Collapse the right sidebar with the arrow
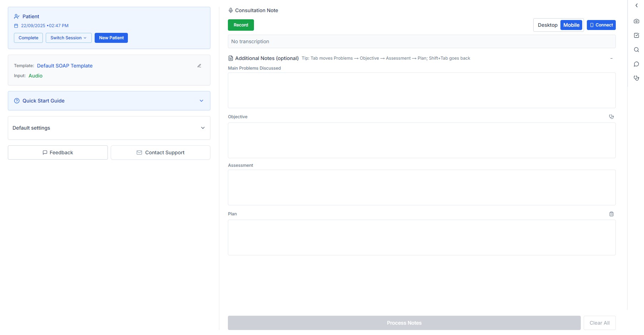The width and height of the screenshot is (644, 335). click(x=636, y=5)
